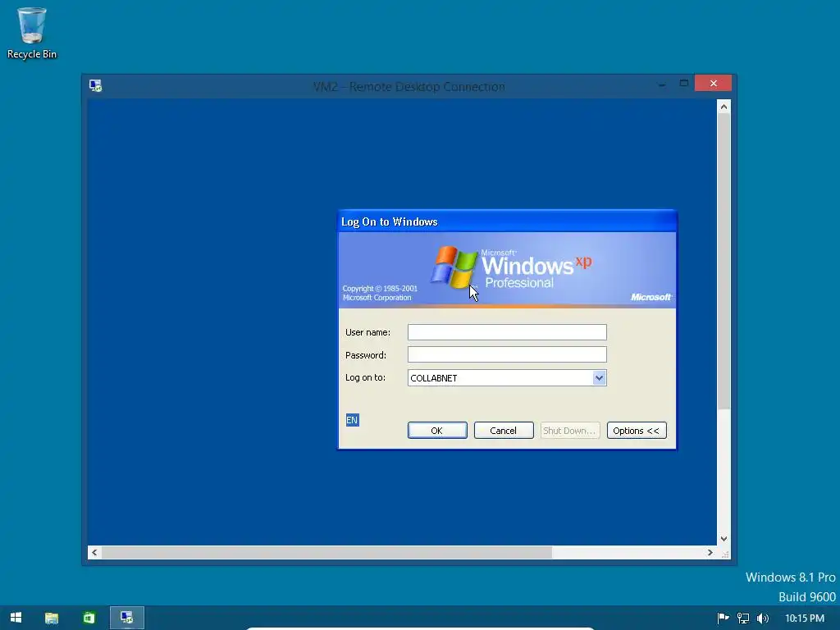Screen dimensions: 840x630
Task: Click the Log On to Windows title bar
Action: click(x=507, y=221)
